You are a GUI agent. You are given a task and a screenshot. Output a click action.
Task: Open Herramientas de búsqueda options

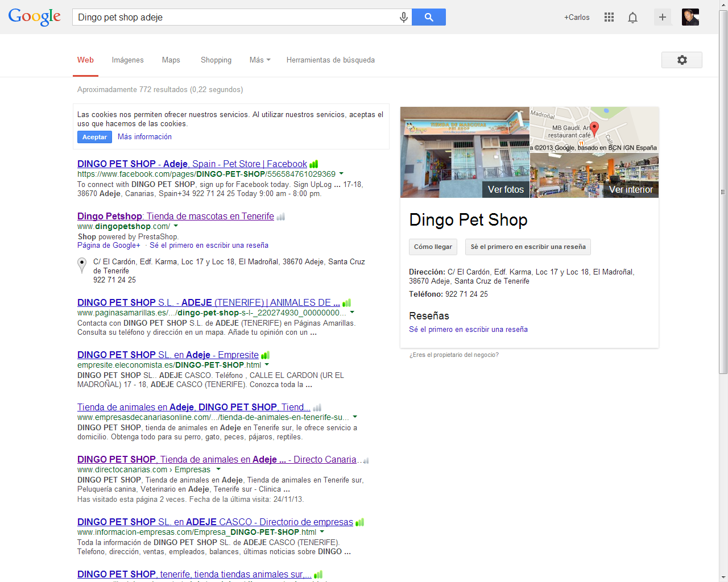pos(330,60)
